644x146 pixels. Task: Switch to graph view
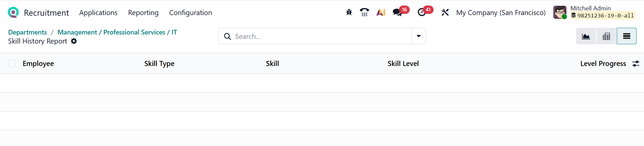point(586,36)
